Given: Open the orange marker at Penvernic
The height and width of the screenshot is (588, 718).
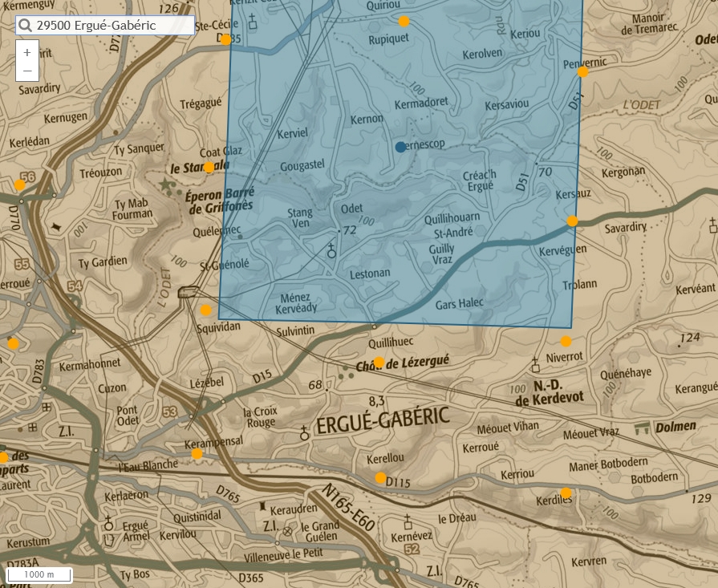Looking at the screenshot, I should (582, 71).
